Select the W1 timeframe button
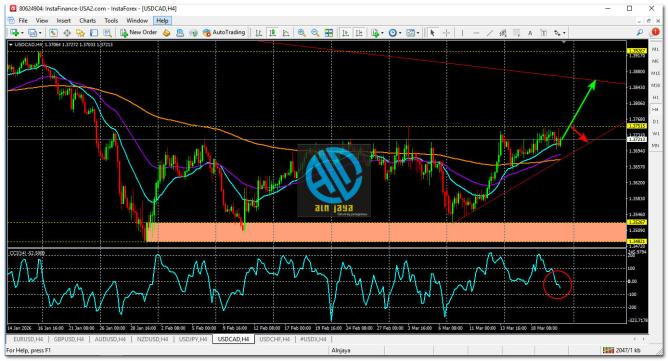 pos(655,134)
